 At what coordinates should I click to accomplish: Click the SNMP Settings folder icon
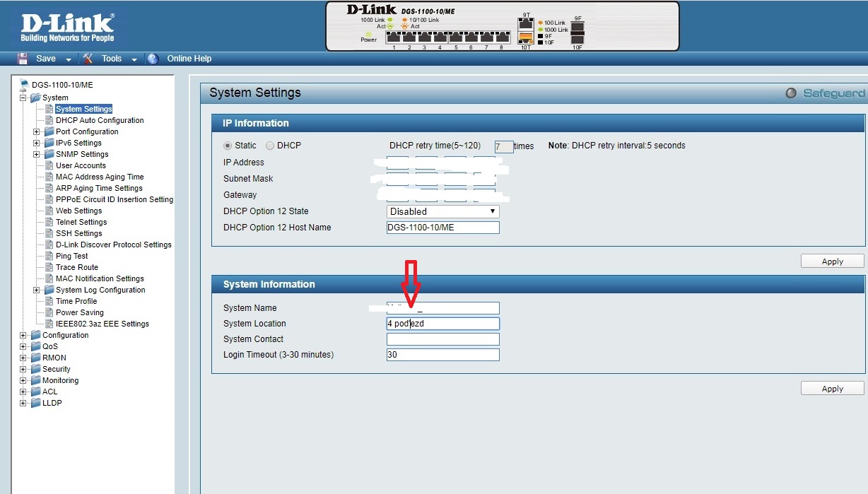49,154
